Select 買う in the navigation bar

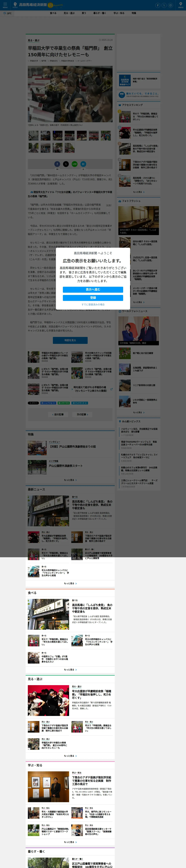pos(84,13)
